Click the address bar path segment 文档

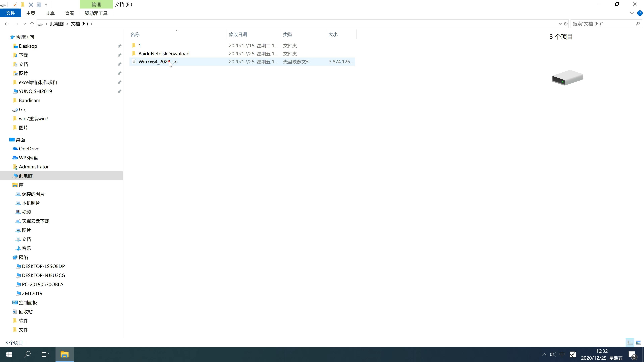[79, 23]
